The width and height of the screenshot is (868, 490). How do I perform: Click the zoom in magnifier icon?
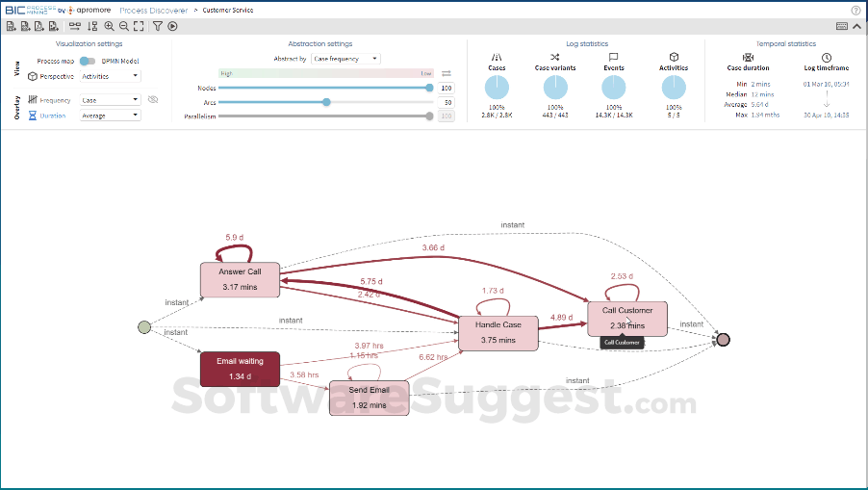pos(109,27)
